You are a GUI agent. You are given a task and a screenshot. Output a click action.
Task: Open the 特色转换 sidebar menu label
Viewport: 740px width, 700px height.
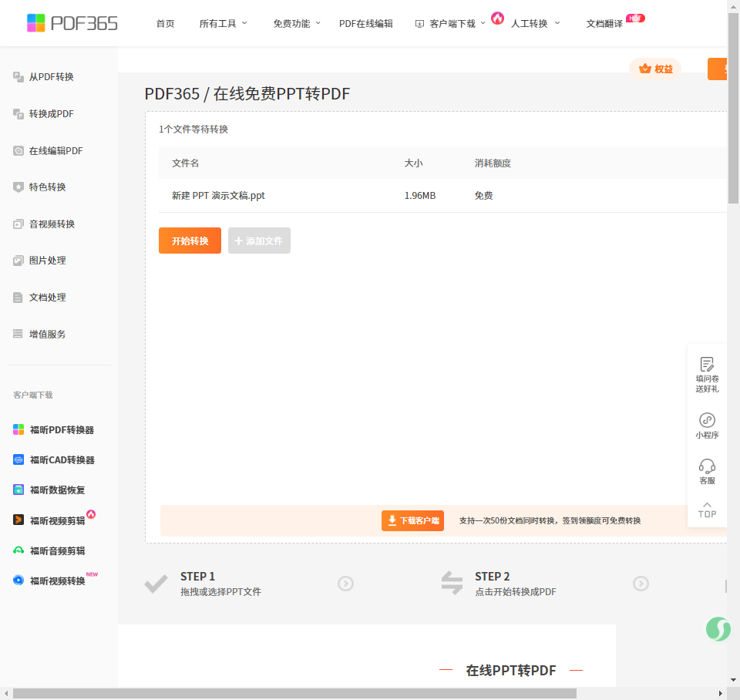[47, 187]
